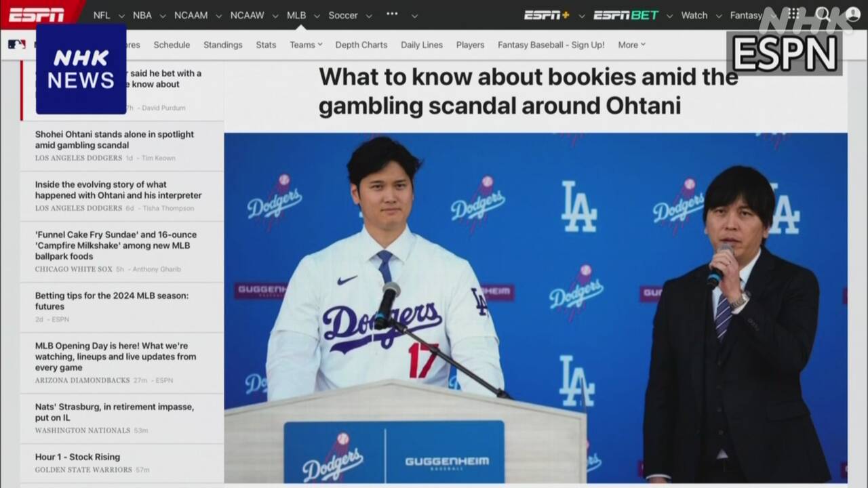Select NBA in the top navigation
Viewport: 868px width, 488px height.
coord(142,15)
